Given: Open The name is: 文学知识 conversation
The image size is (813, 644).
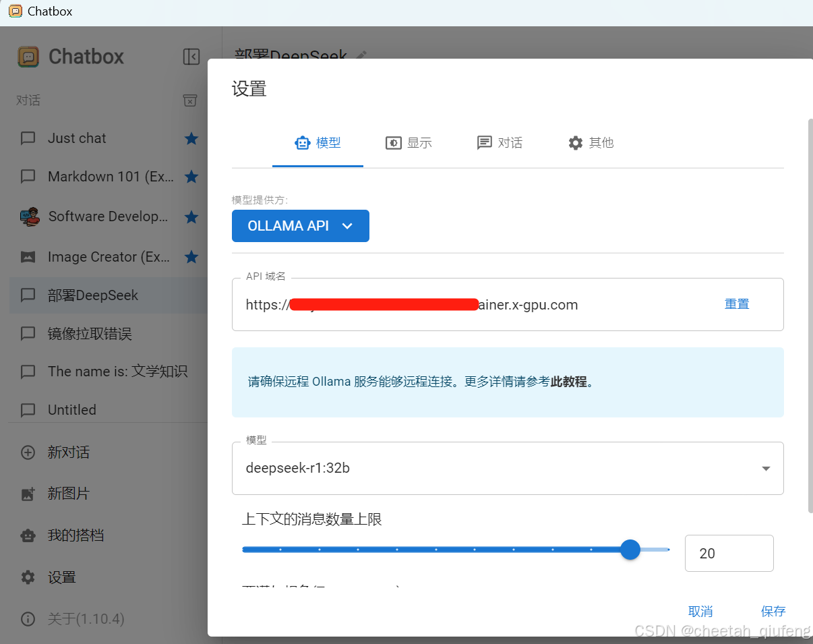Looking at the screenshot, I should pos(108,372).
